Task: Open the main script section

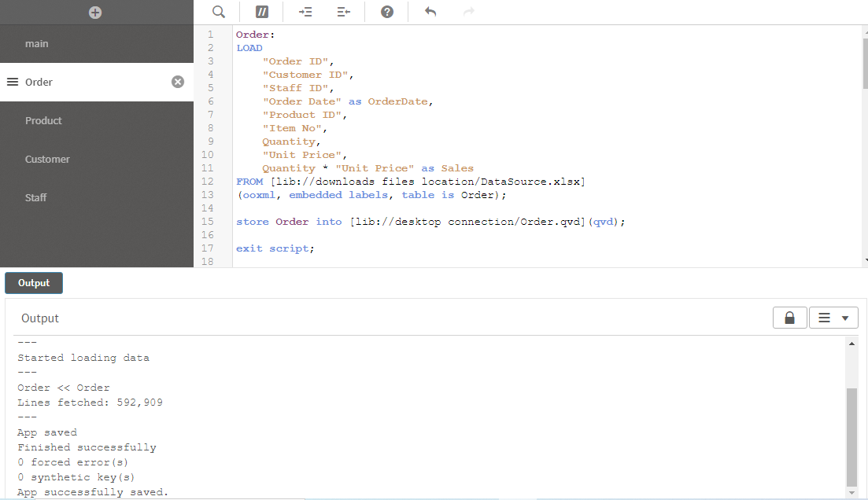Action: pos(36,44)
